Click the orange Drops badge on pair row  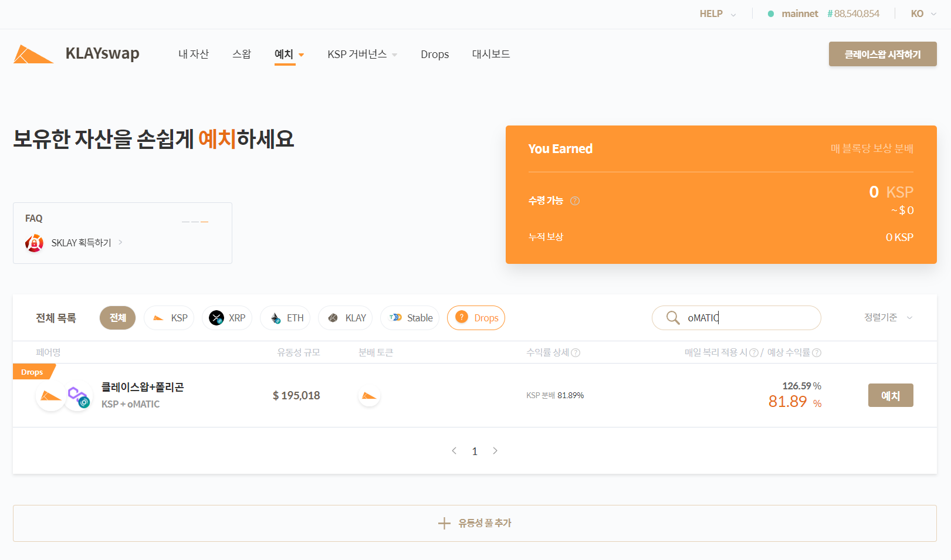(33, 372)
